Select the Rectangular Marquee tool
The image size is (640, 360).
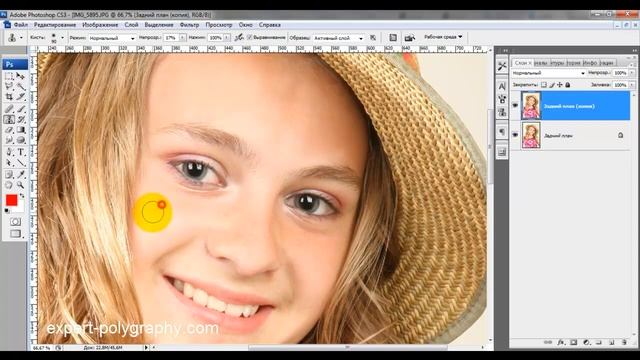click(x=9, y=76)
